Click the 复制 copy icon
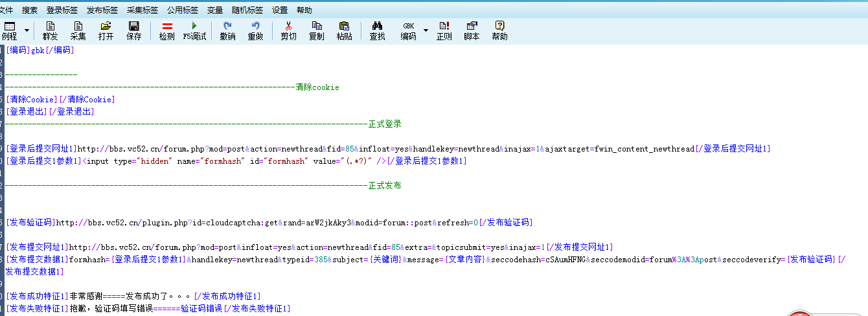The height and width of the screenshot is (316, 868). point(317,30)
